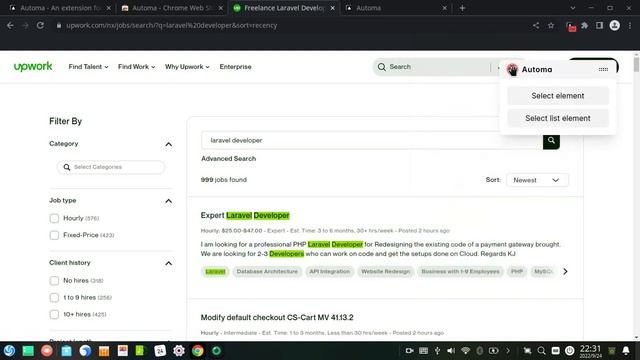The width and height of the screenshot is (640, 360).
Task: Click the green search magnifier button
Action: tap(551, 140)
